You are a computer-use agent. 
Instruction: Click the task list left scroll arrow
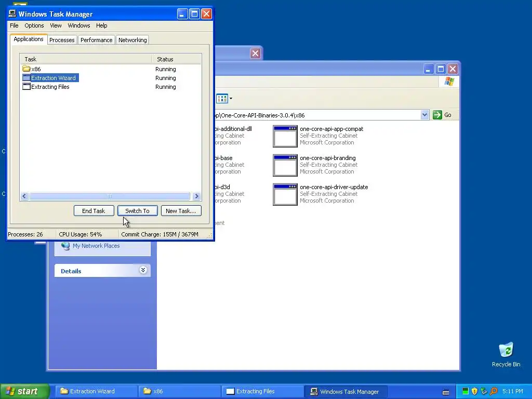(24, 196)
